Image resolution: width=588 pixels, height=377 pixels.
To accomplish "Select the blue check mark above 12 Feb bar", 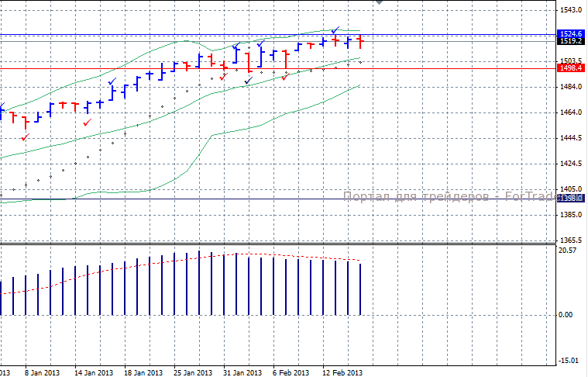I will 335,29.
